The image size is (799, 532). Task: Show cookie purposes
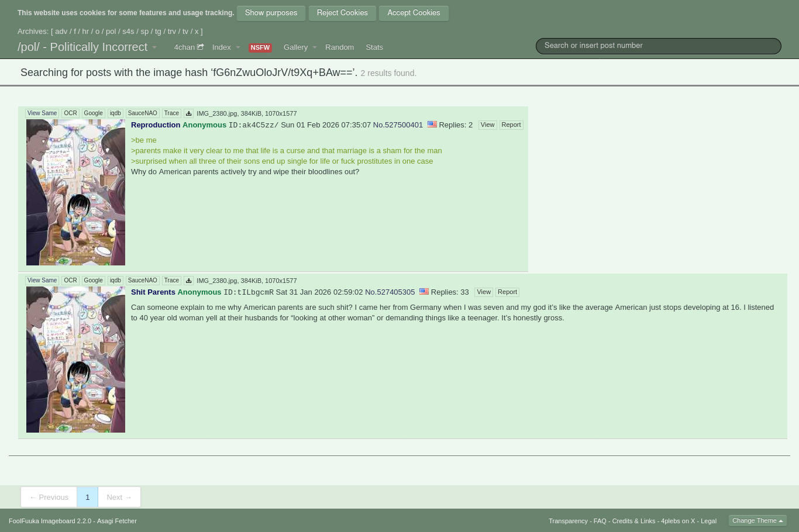[271, 13]
